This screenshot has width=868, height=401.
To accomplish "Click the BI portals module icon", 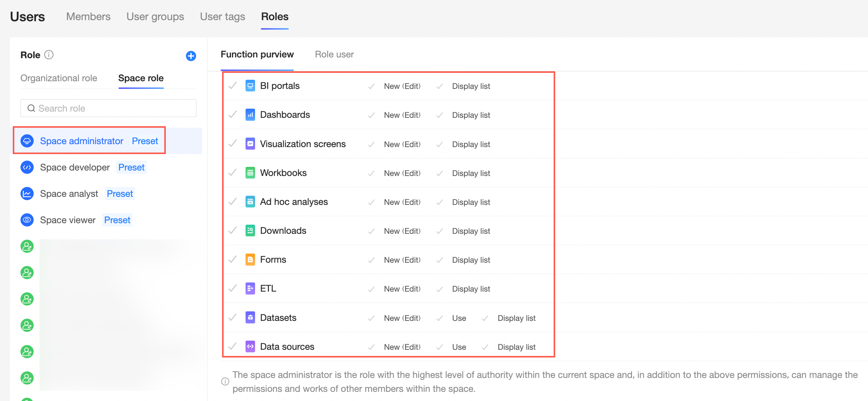I will 250,86.
